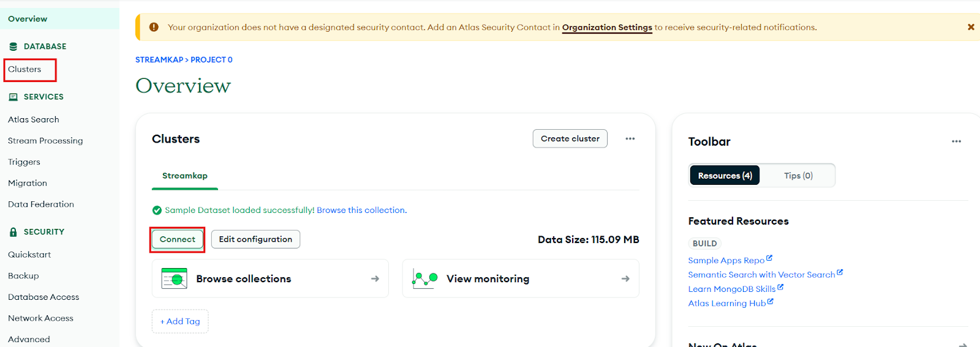Screen dimensions: 980x347
Task: Click the green success checkmark icon
Action: 157,211
